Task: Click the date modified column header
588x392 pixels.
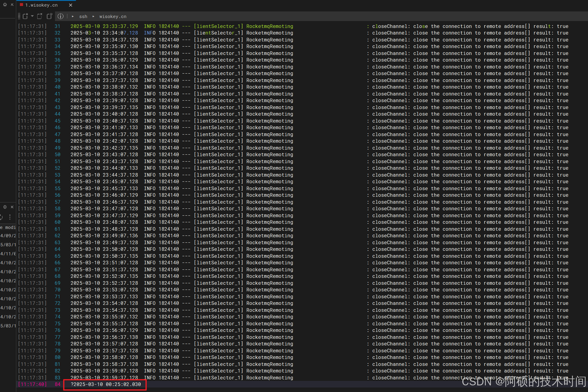Action: [8, 227]
